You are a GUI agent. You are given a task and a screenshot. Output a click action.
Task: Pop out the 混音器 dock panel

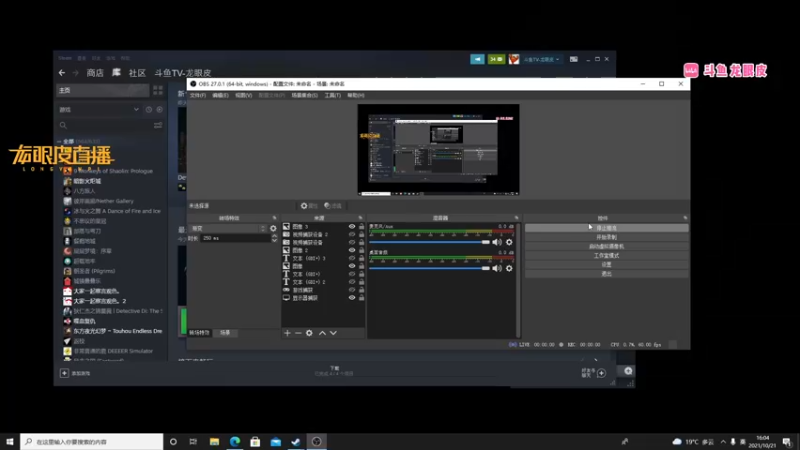click(x=516, y=218)
